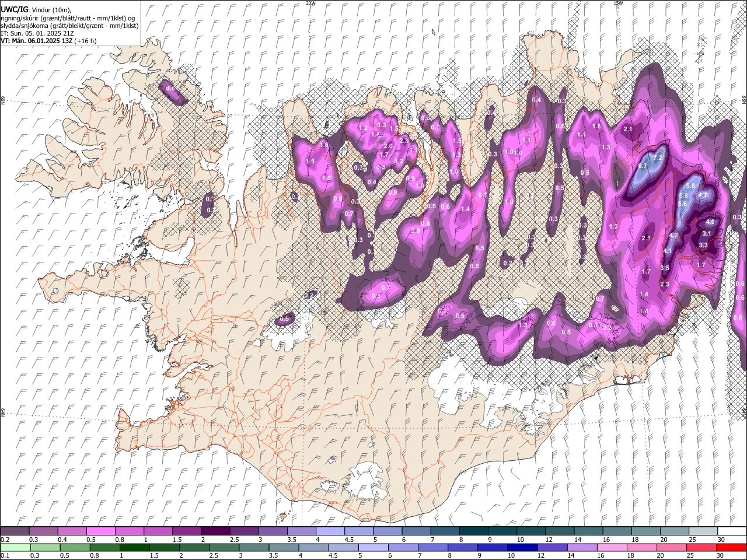Pick the pale periwinkle swatch labeled 5, lower legend

click(x=373, y=547)
